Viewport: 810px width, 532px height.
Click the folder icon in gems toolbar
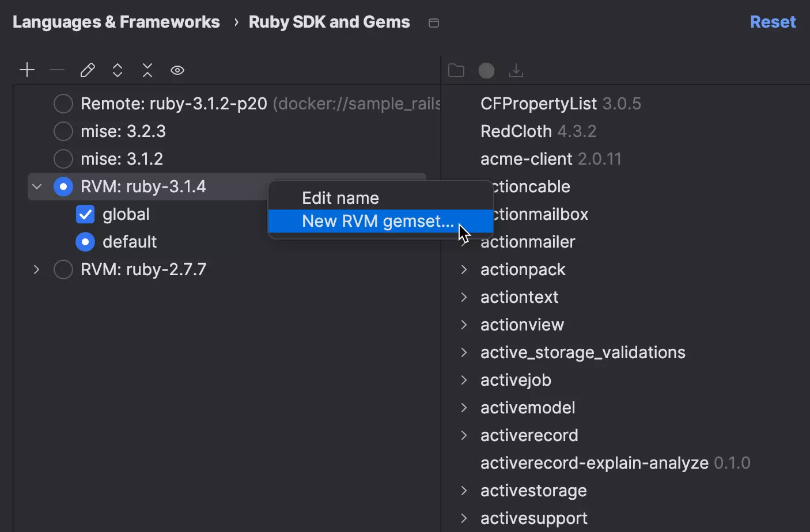pos(456,70)
